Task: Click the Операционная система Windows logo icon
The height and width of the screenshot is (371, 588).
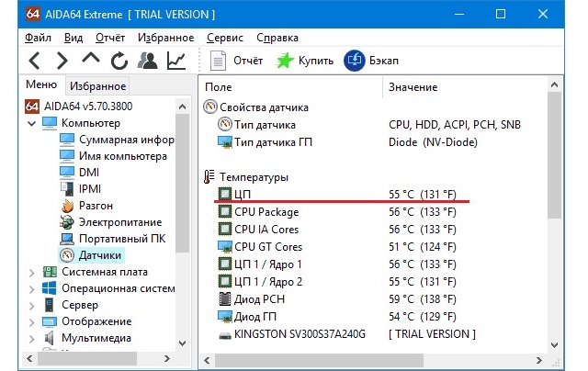Action: click(50, 288)
